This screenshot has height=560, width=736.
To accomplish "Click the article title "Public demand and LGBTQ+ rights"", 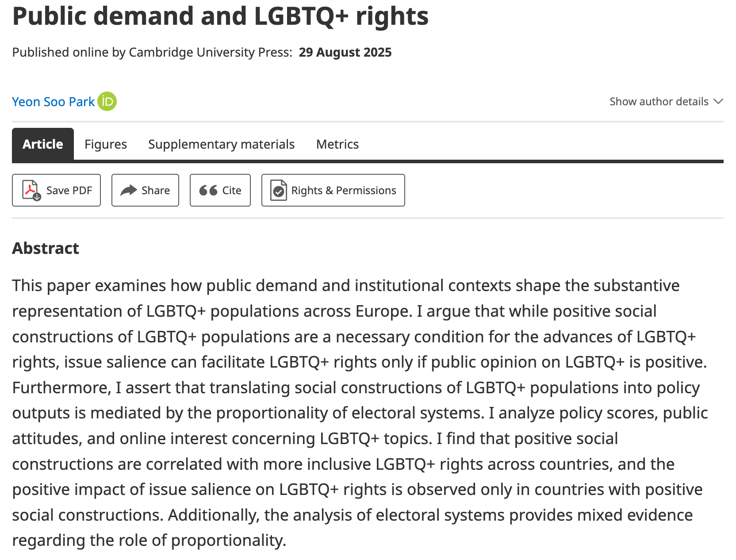I will coord(220,16).
